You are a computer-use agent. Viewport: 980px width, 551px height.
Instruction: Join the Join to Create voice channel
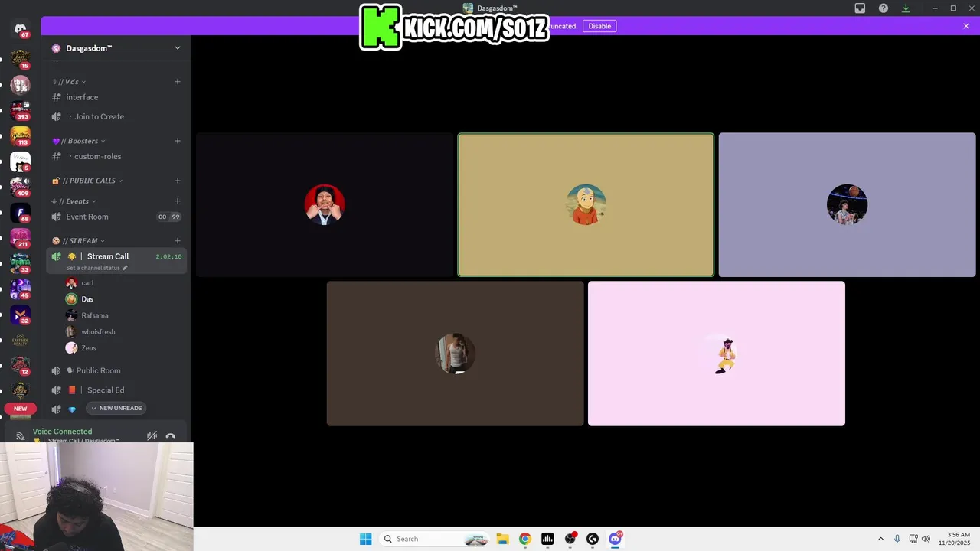pos(116,116)
